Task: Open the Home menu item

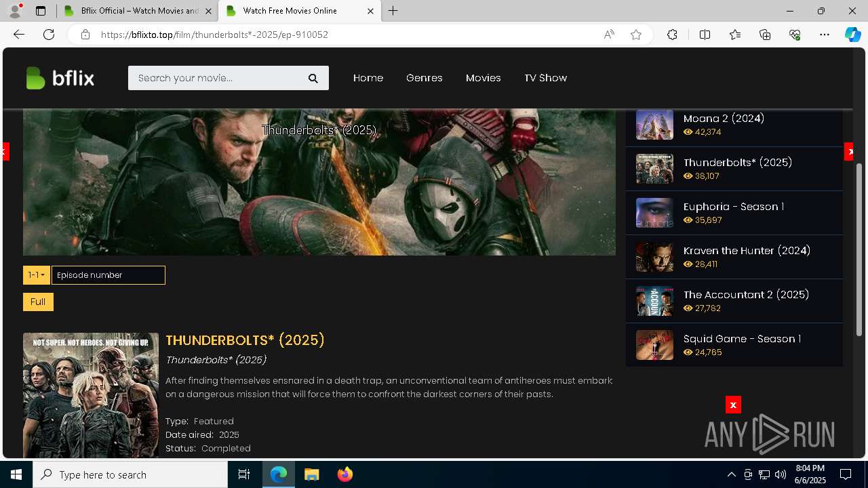Action: (368, 78)
